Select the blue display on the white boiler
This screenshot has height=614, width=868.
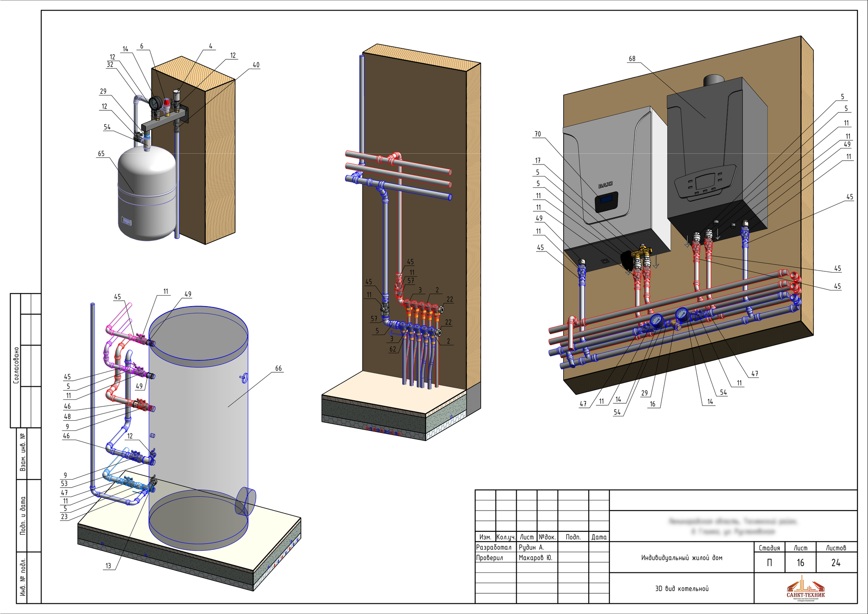point(606,199)
